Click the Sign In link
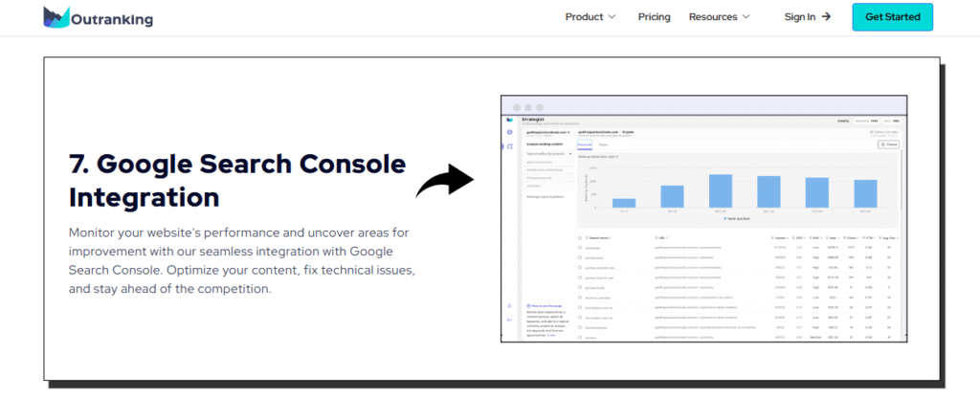Image resolution: width=980 pixels, height=398 pixels. pyautogui.click(x=808, y=17)
